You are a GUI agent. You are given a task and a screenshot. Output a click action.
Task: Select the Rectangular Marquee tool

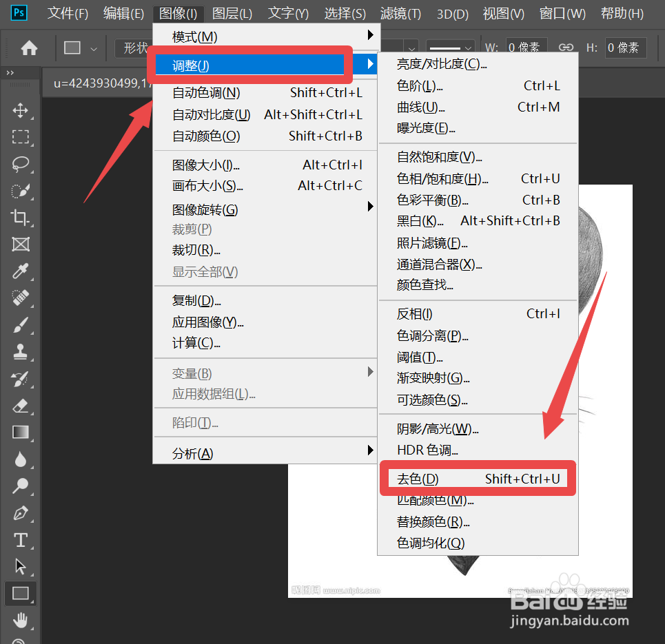[x=21, y=137]
